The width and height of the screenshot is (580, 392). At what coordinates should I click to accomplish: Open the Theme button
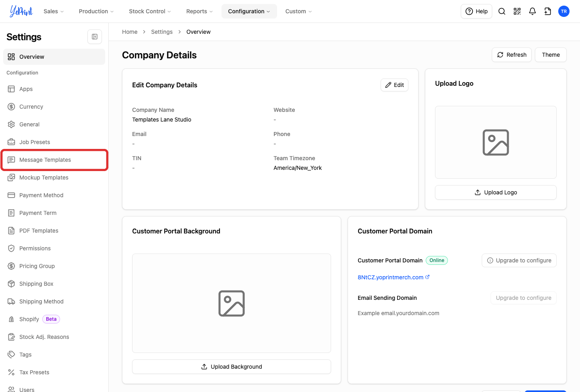(551, 55)
